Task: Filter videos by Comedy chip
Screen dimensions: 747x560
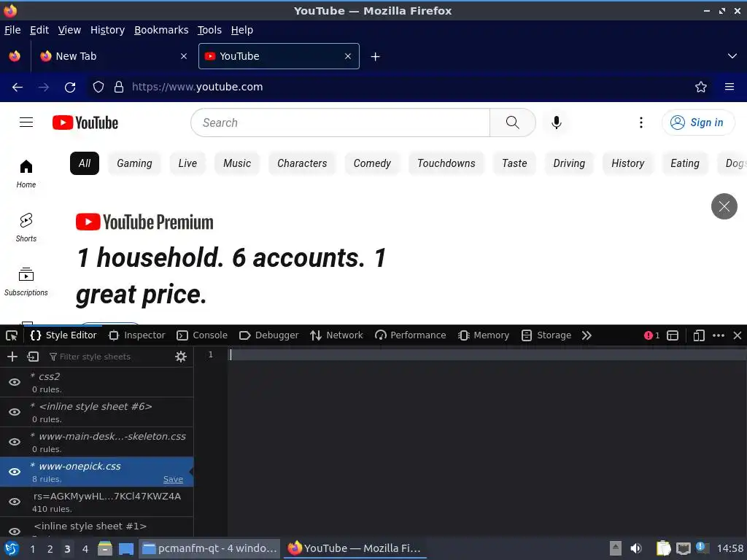Action: [372, 163]
